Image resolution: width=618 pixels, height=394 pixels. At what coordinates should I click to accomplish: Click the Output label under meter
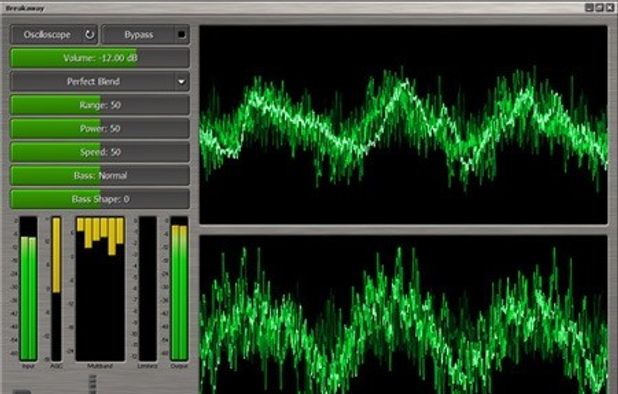[179, 366]
